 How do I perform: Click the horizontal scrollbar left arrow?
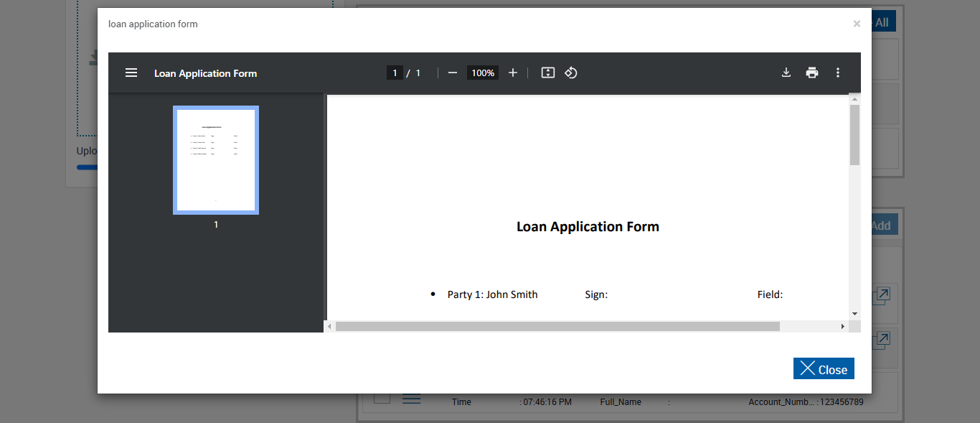[x=329, y=326]
